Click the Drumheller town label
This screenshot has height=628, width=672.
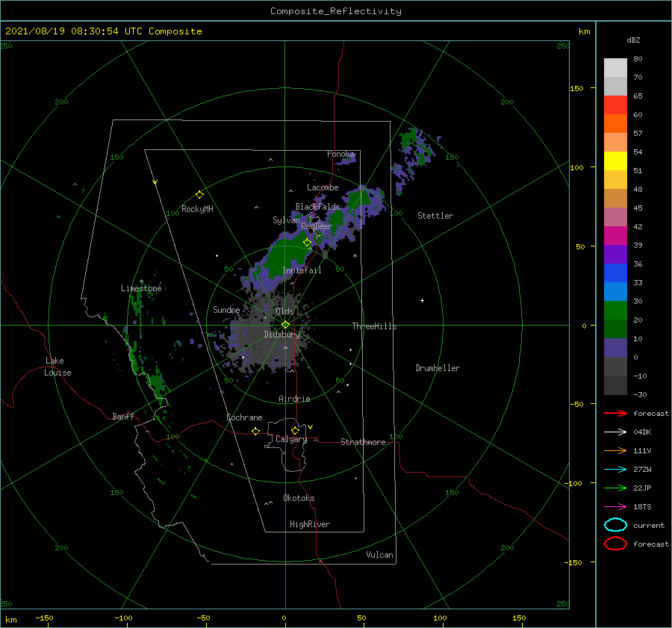point(438,368)
